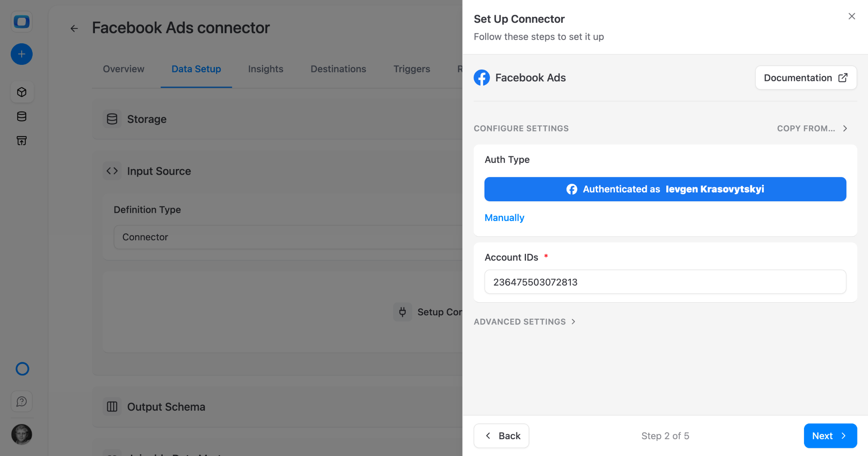Screen dimensions: 868x456
Task: Click the Back button
Action: [501, 436]
